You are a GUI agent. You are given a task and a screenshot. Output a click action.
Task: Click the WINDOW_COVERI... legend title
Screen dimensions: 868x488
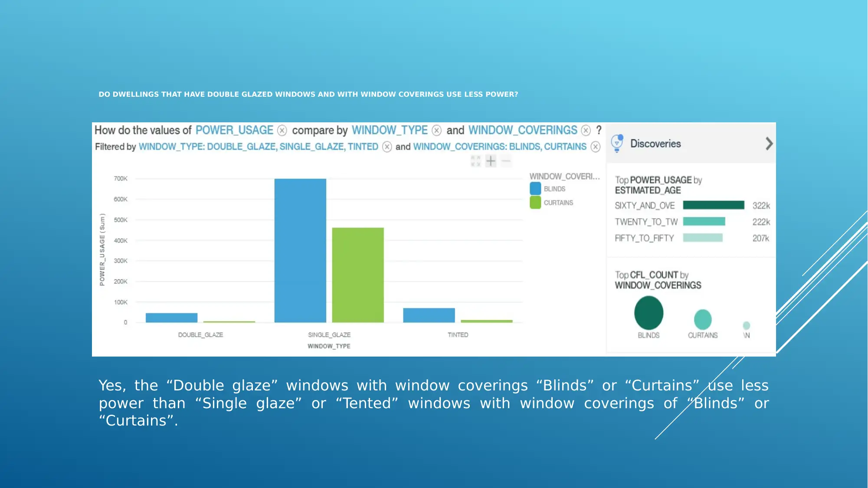click(x=564, y=177)
